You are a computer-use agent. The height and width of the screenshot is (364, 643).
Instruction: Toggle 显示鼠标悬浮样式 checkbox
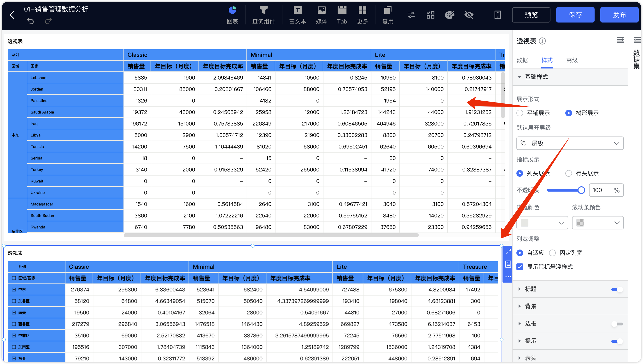[x=520, y=267]
